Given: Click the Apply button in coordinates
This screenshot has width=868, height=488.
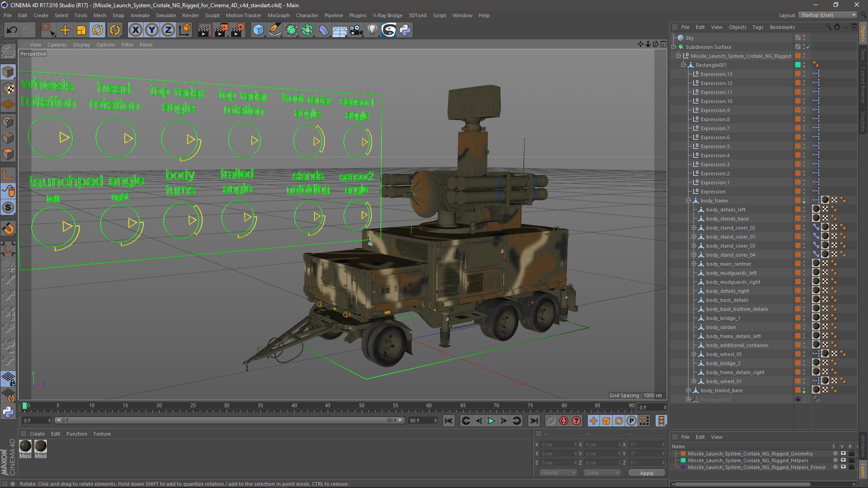Looking at the screenshot, I should 646,473.
